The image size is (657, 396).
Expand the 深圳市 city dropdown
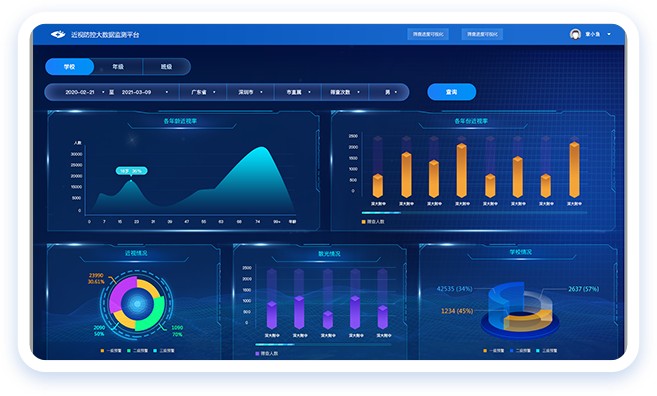click(250, 92)
